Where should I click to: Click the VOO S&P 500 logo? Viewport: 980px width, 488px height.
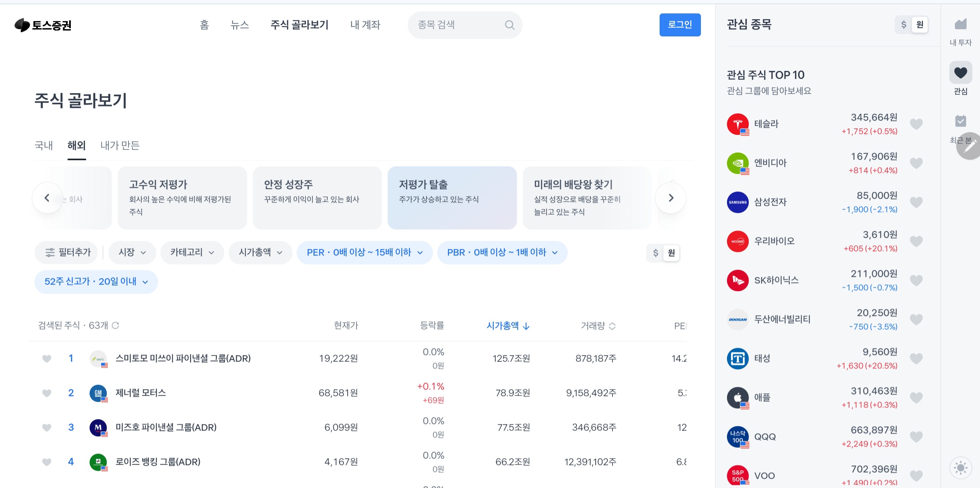pyautogui.click(x=738, y=476)
